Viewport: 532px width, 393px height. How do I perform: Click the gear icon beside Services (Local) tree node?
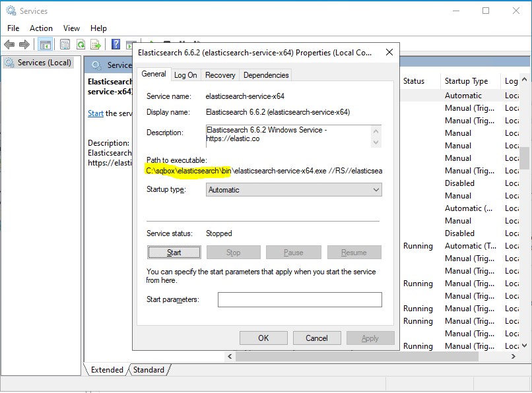pyautogui.click(x=9, y=63)
